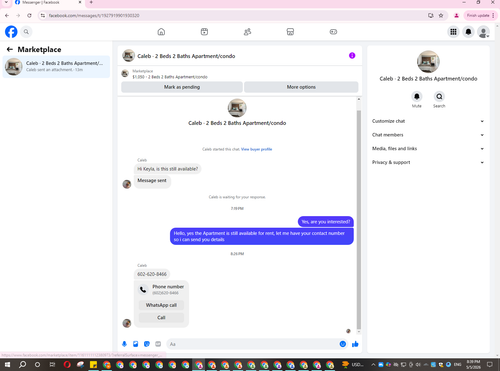
Task: Select the Messenger | Facebook browser tab
Action: click(x=47, y=3)
